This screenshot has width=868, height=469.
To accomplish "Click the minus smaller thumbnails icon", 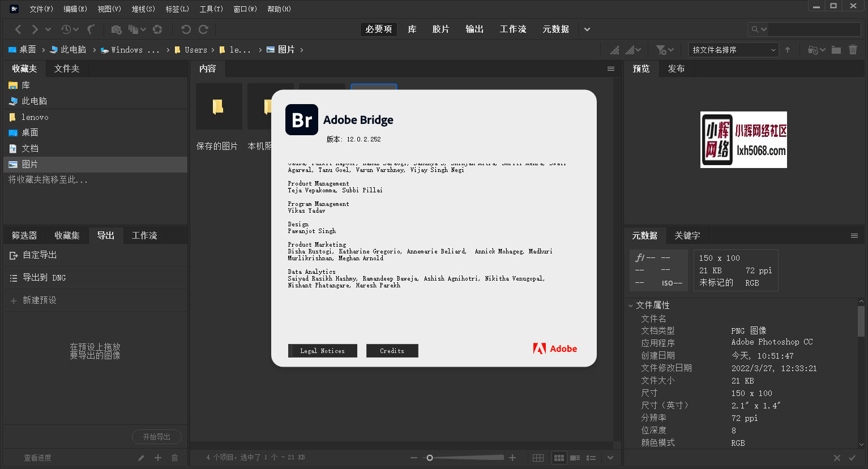I will click(414, 458).
